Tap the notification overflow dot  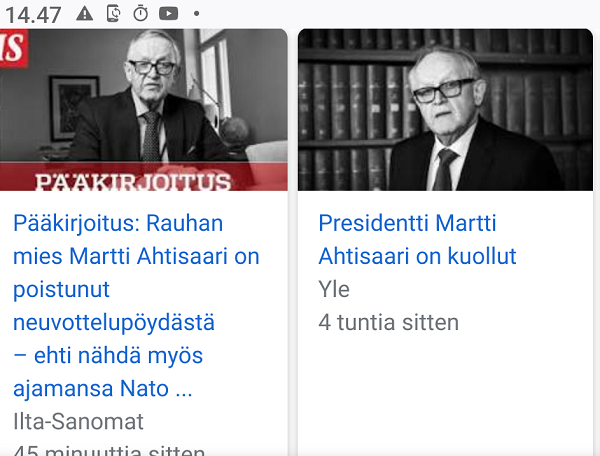pyautogui.click(x=197, y=14)
